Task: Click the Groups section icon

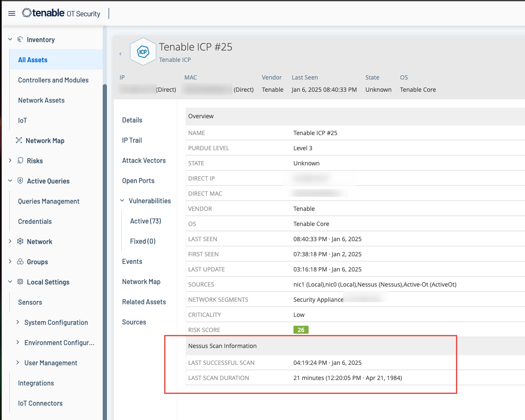Action: coord(20,262)
